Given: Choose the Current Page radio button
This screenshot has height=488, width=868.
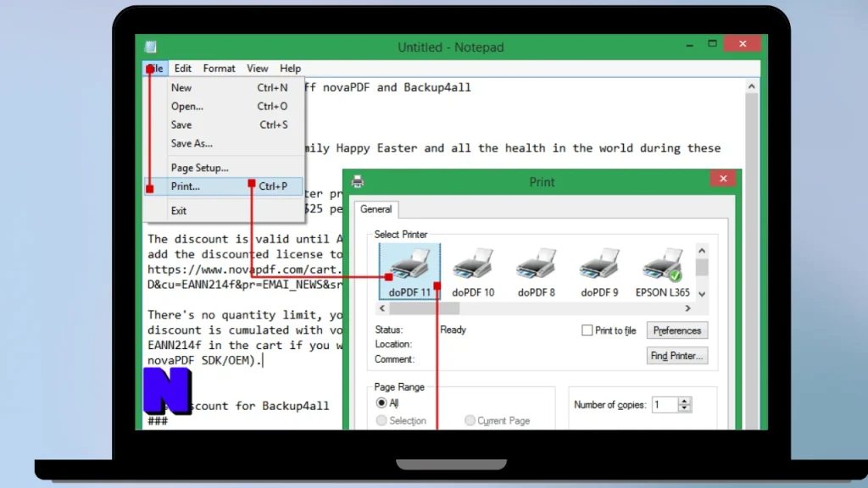Looking at the screenshot, I should click(470, 420).
